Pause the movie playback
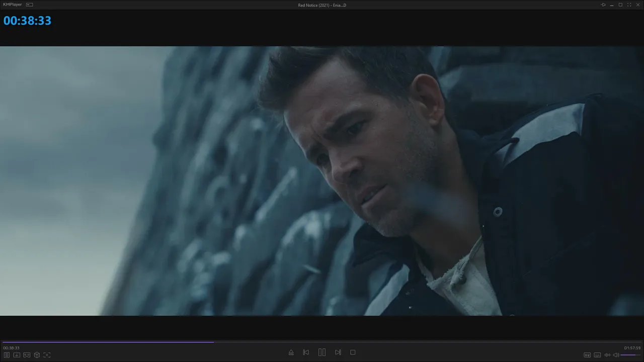The width and height of the screenshot is (644, 362). (x=322, y=352)
